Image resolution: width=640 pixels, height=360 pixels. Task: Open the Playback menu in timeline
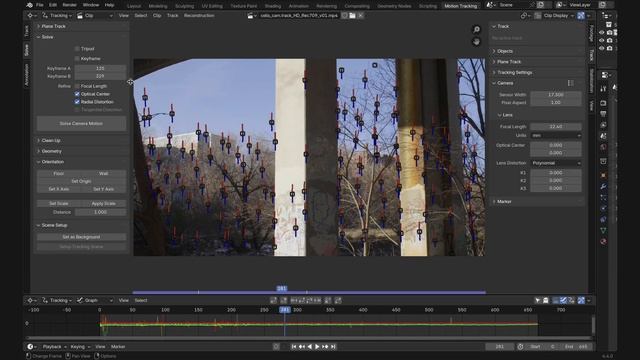pyautogui.click(x=54, y=347)
